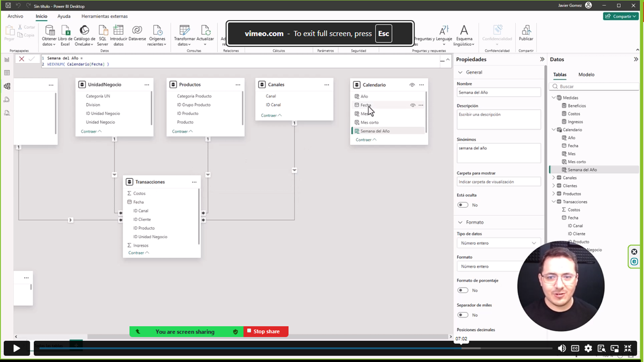This screenshot has width=644, height=362.
Task: Select Semana del Año in Datos pane
Action: pos(582,170)
